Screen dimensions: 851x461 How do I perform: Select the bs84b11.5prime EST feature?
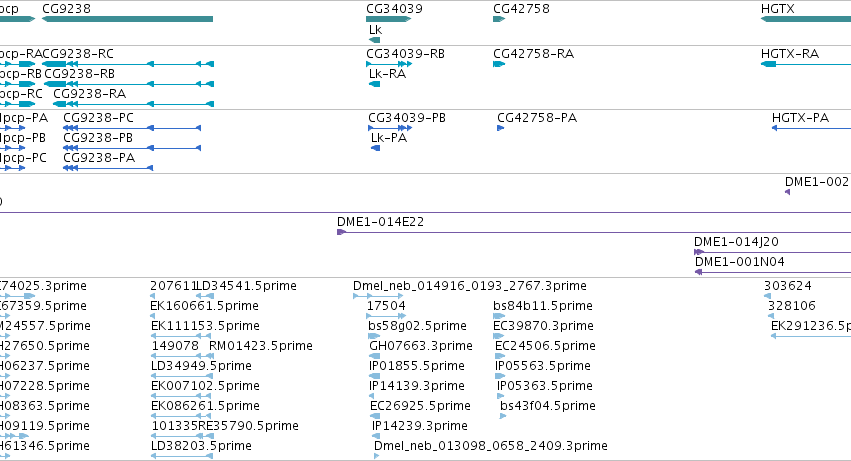click(x=499, y=316)
